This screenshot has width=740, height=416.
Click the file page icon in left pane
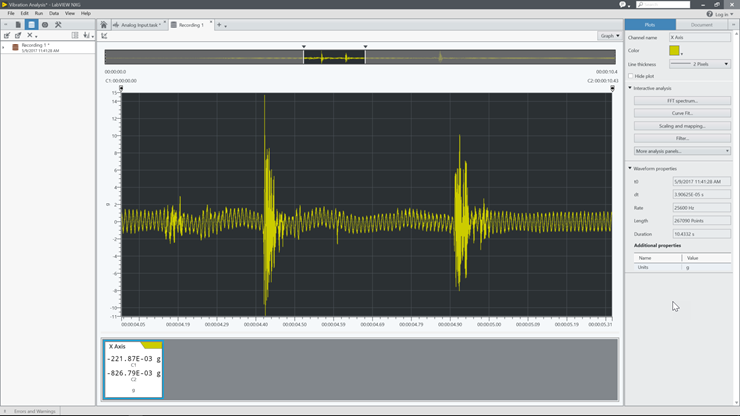(x=18, y=25)
